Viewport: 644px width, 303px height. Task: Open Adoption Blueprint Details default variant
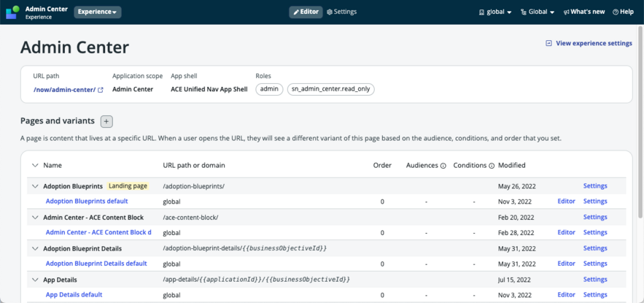tap(96, 264)
